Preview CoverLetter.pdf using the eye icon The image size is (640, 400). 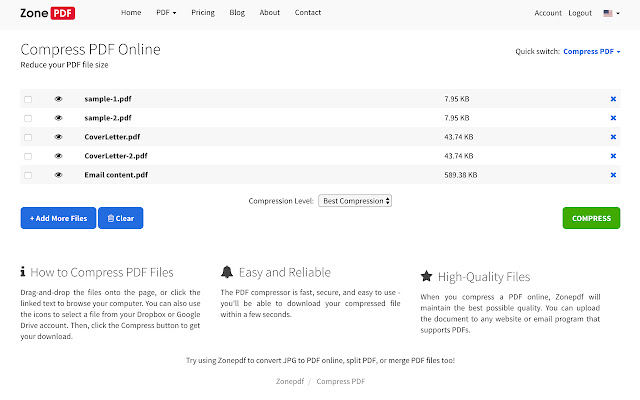58,137
